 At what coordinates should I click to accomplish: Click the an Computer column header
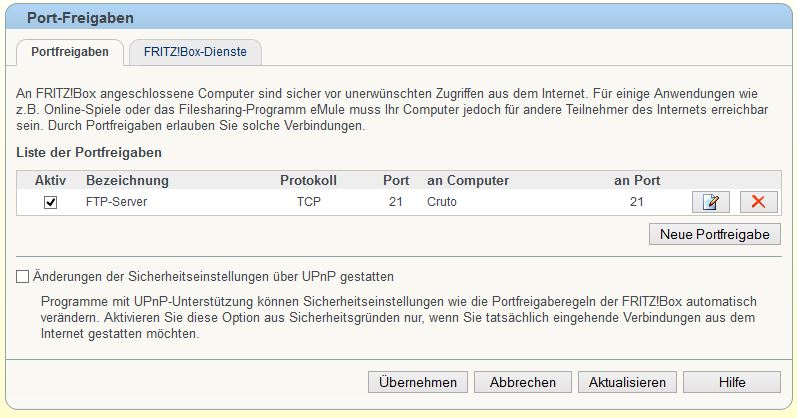click(x=468, y=181)
